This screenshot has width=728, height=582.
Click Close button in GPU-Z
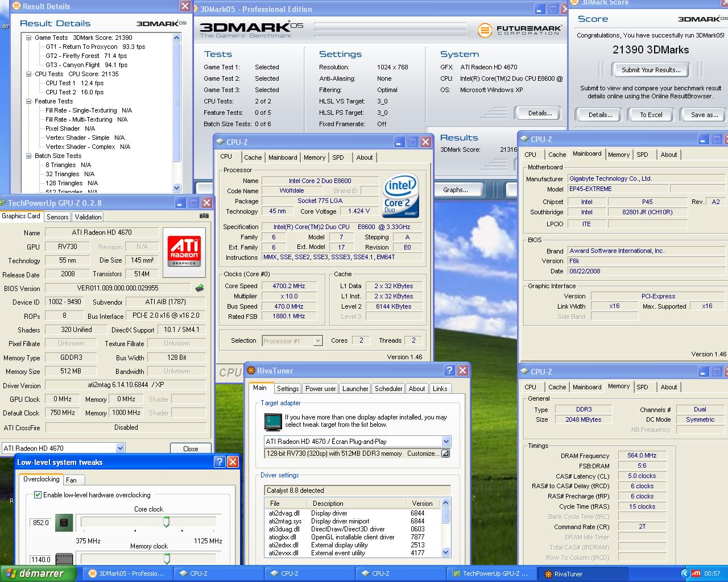click(191, 448)
